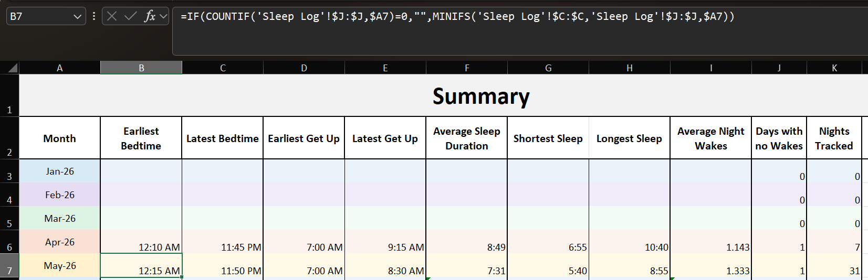Select column J header
This screenshot has width=868, height=280.
[779, 68]
